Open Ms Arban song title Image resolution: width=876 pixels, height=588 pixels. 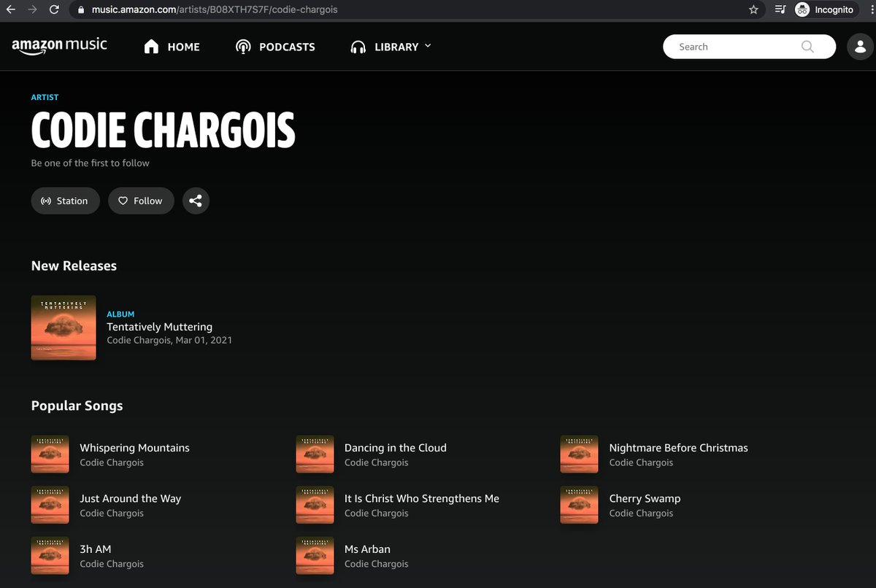367,549
